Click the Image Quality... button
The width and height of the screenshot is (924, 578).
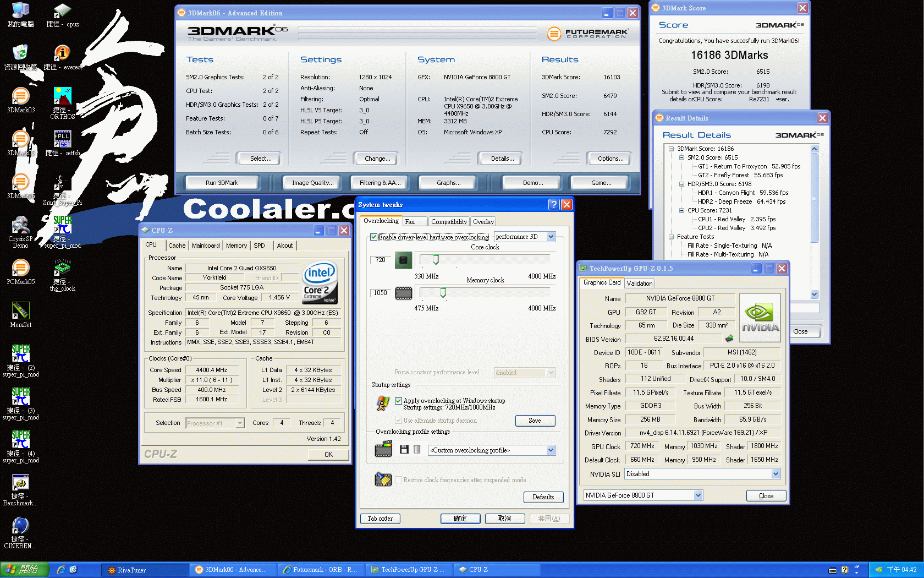(312, 183)
